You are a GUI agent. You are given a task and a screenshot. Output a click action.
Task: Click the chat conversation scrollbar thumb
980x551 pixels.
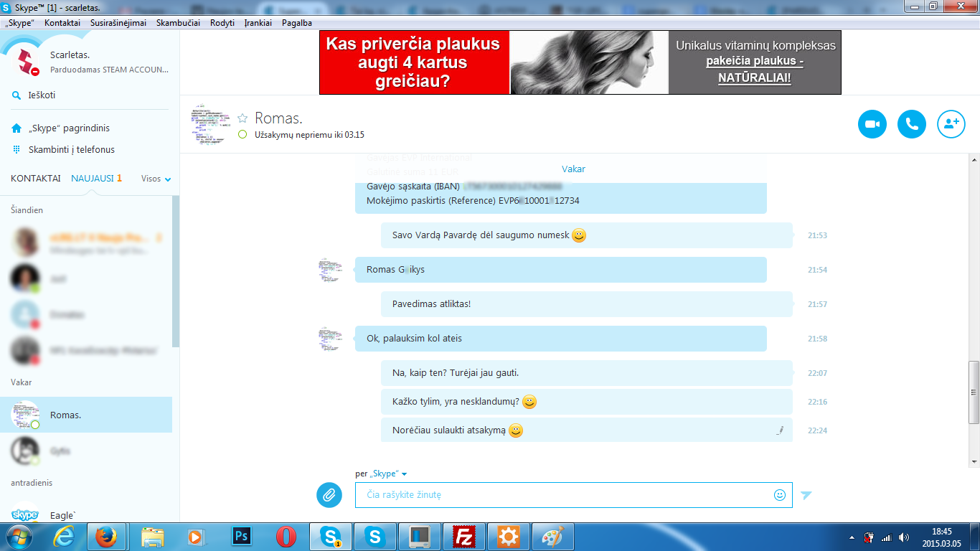(x=974, y=392)
